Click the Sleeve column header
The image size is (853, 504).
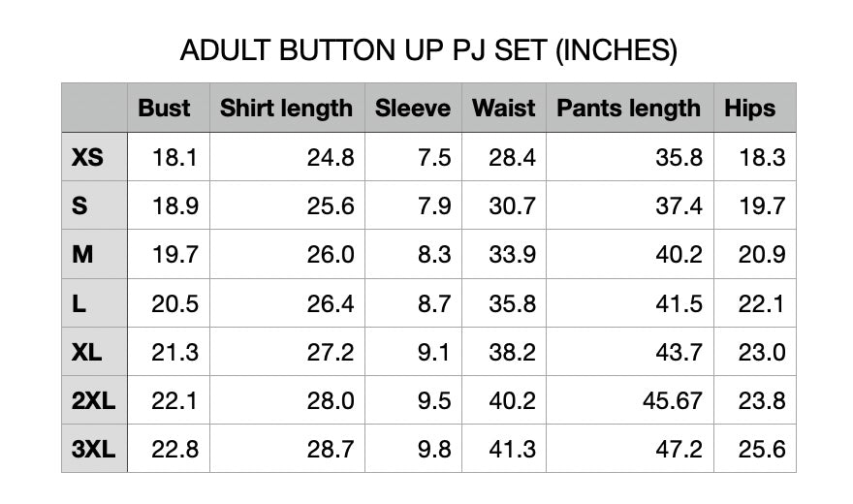tap(413, 108)
